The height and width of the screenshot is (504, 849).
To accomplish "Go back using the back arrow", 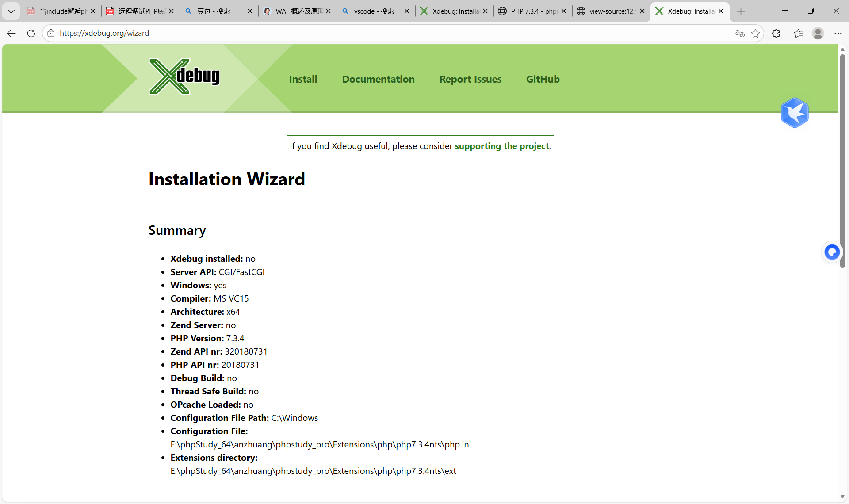I will (11, 33).
